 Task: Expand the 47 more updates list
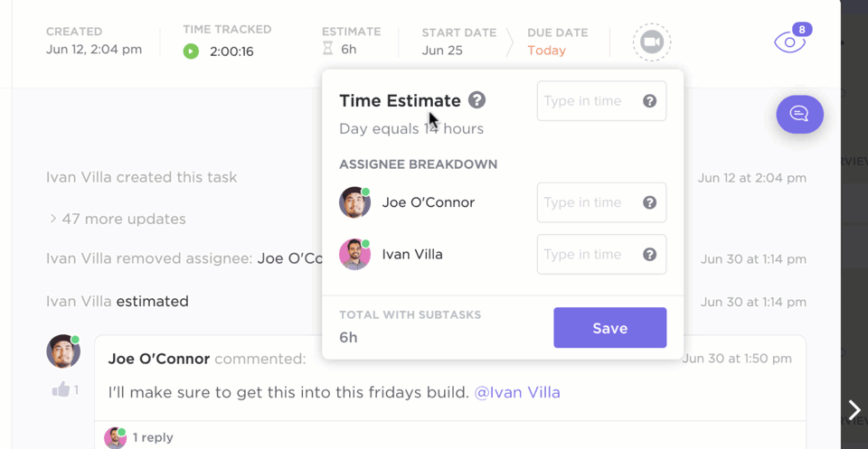118,219
